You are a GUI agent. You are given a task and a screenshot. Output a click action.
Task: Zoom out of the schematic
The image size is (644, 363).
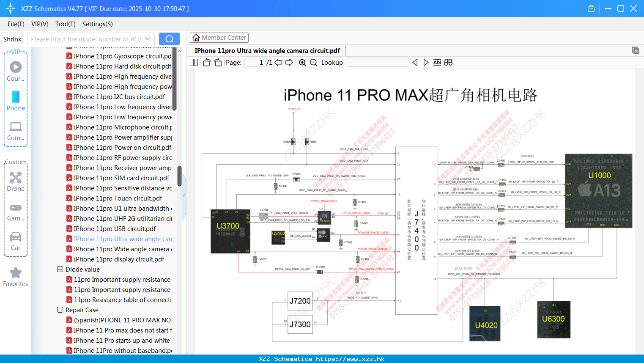(313, 63)
